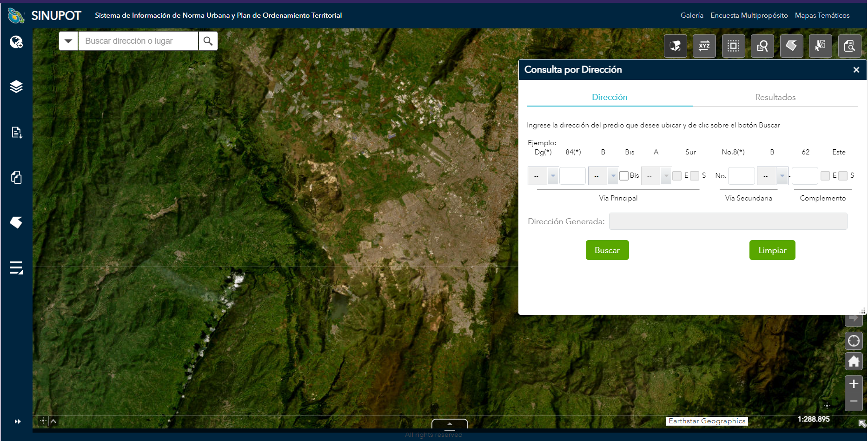Image resolution: width=868 pixels, height=441 pixels.
Task: Click the Limpiar button
Action: click(772, 250)
